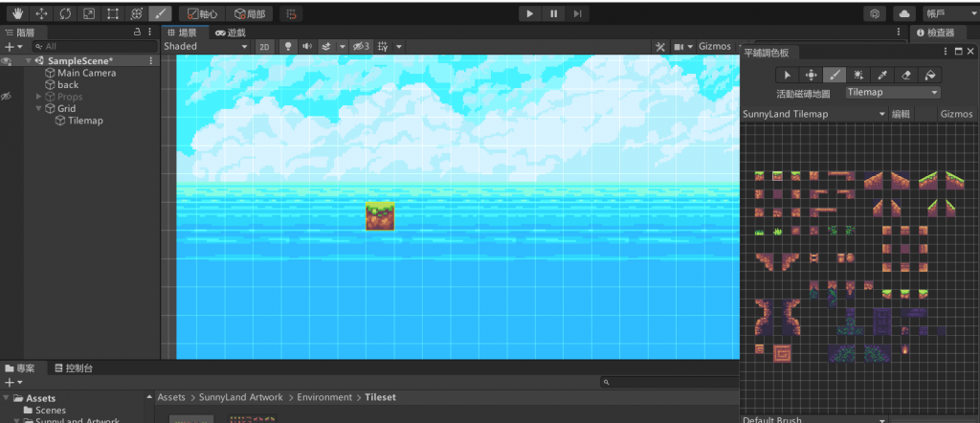The image size is (980, 423).
Task: Click the Scene view Gizmos button
Action: (x=714, y=46)
